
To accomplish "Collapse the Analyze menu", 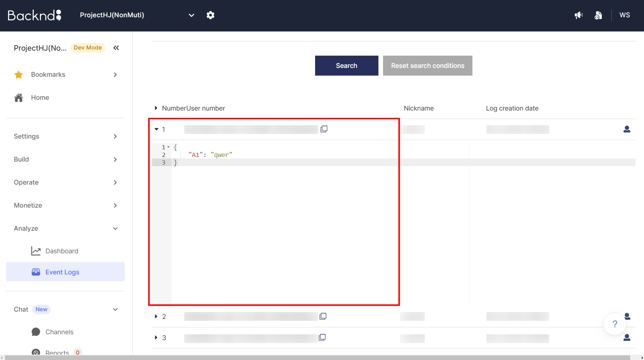I will coord(65,228).
